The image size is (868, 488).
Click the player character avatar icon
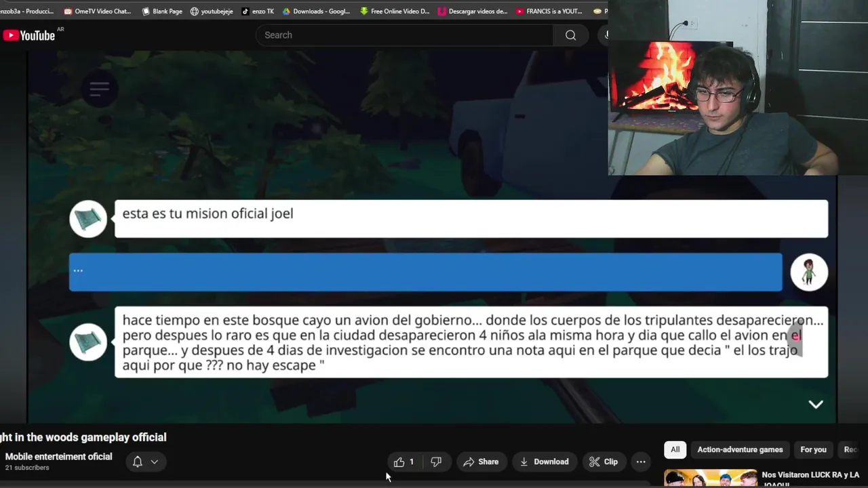pyautogui.click(x=809, y=272)
